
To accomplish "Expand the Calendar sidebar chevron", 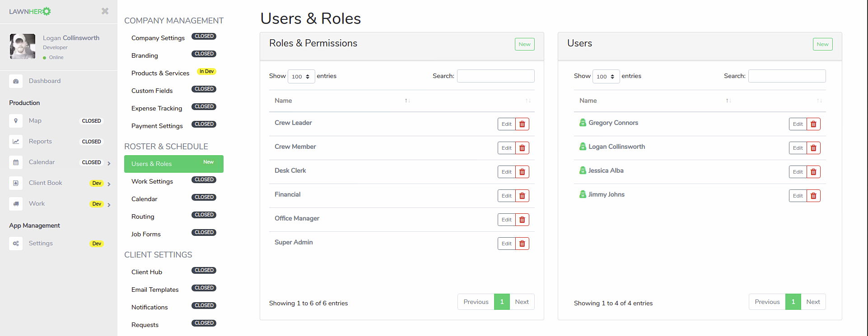I will (x=109, y=163).
